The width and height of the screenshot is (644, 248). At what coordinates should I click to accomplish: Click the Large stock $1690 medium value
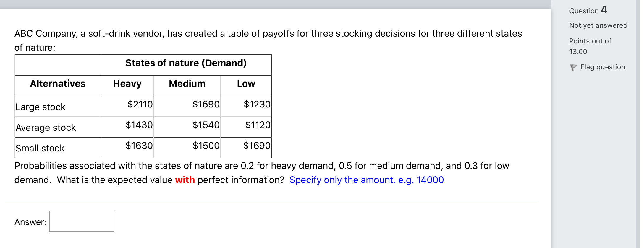click(x=206, y=104)
